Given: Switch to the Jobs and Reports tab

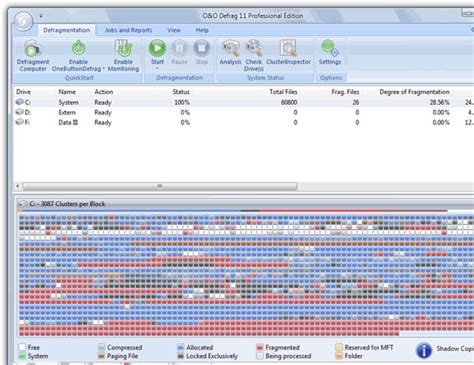Looking at the screenshot, I should [128, 30].
